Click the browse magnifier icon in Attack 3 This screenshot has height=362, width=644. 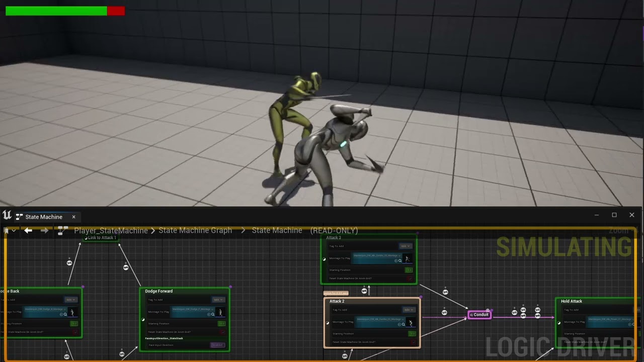(400, 260)
